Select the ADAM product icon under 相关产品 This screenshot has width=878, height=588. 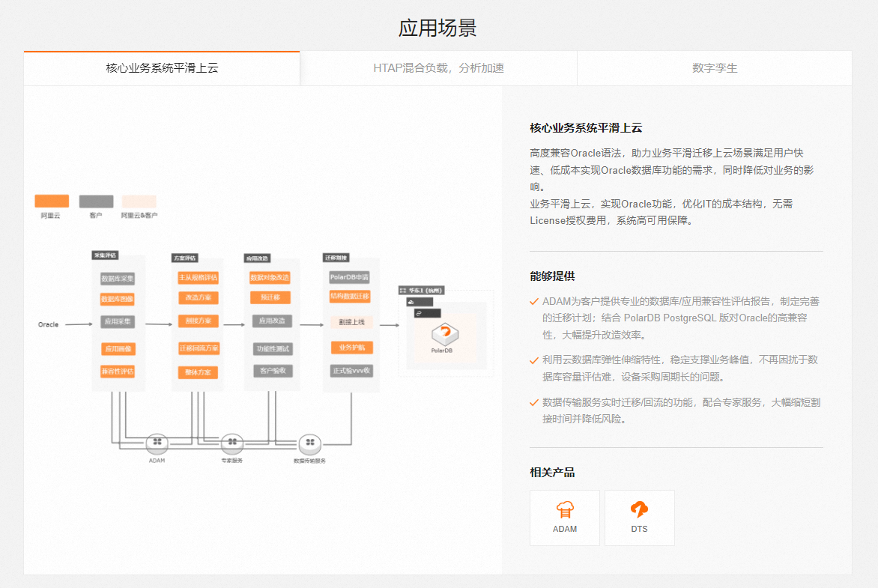coord(565,509)
